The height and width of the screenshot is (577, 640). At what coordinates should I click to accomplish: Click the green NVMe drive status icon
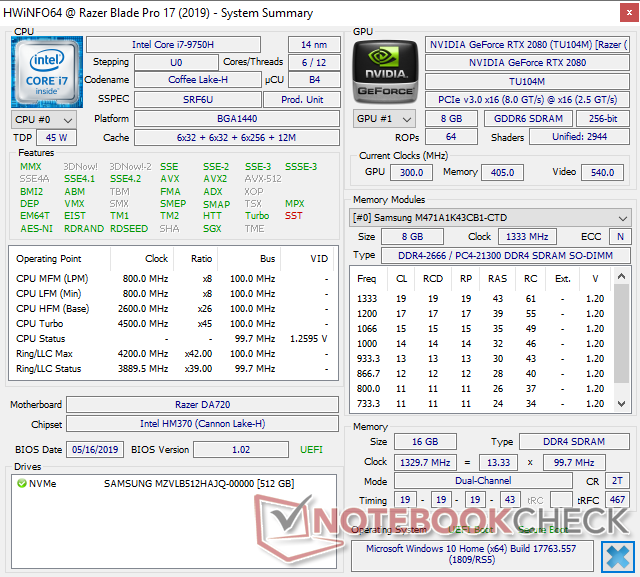pyautogui.click(x=21, y=484)
